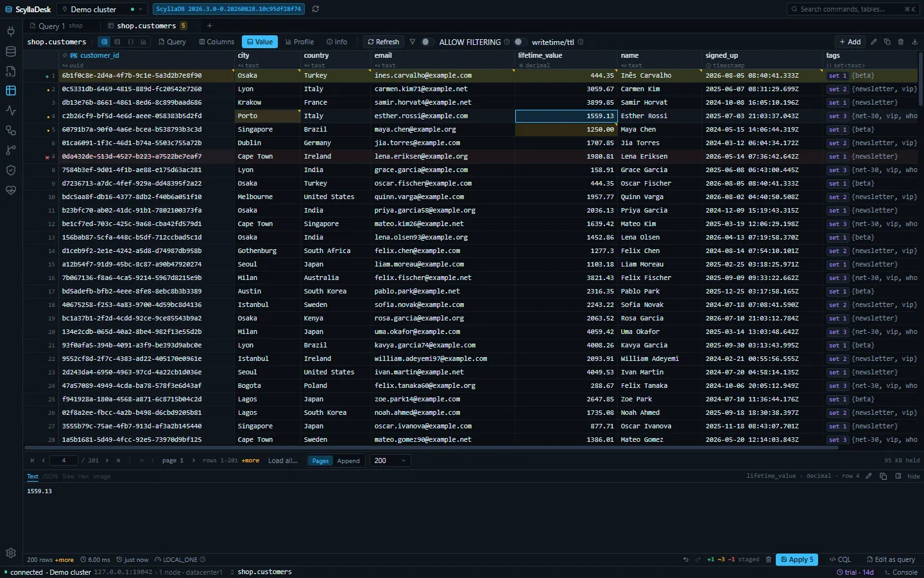Open the git branch sidebar icon
Viewport: 924px width, 578px height.
click(x=10, y=150)
